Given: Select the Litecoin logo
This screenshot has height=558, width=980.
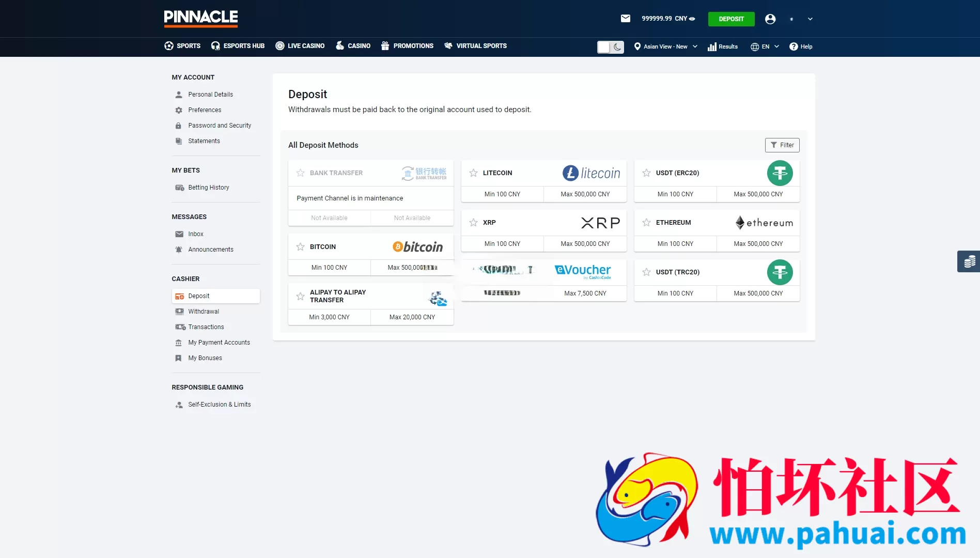Looking at the screenshot, I should click(x=591, y=173).
